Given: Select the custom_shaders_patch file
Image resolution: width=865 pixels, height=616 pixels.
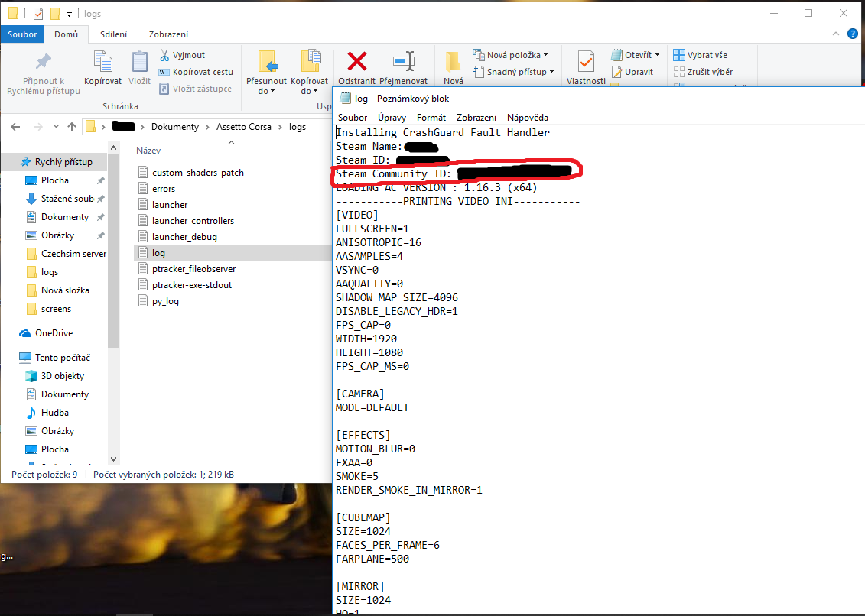Looking at the screenshot, I should click(191, 173).
